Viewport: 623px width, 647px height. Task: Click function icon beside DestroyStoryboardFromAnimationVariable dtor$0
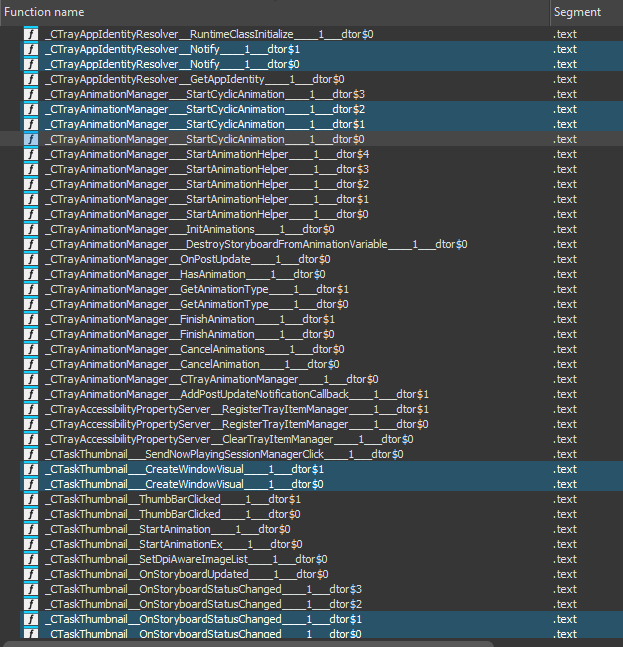(x=31, y=244)
